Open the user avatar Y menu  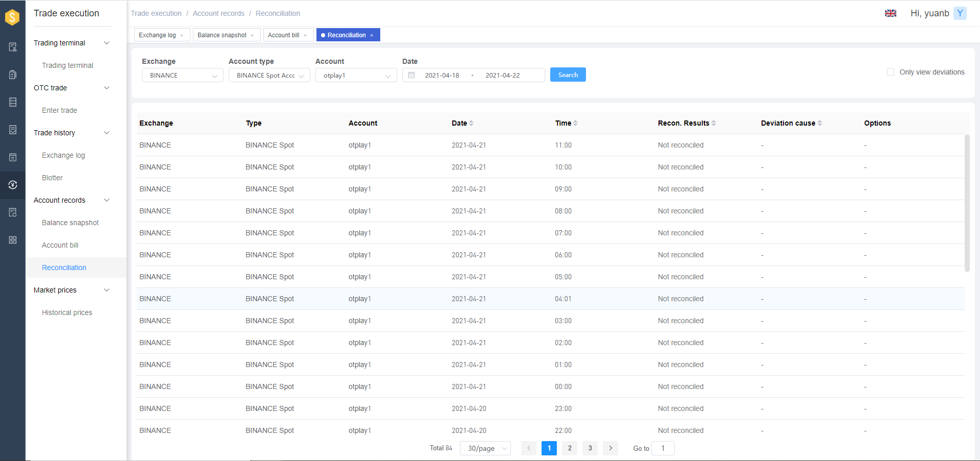point(960,13)
